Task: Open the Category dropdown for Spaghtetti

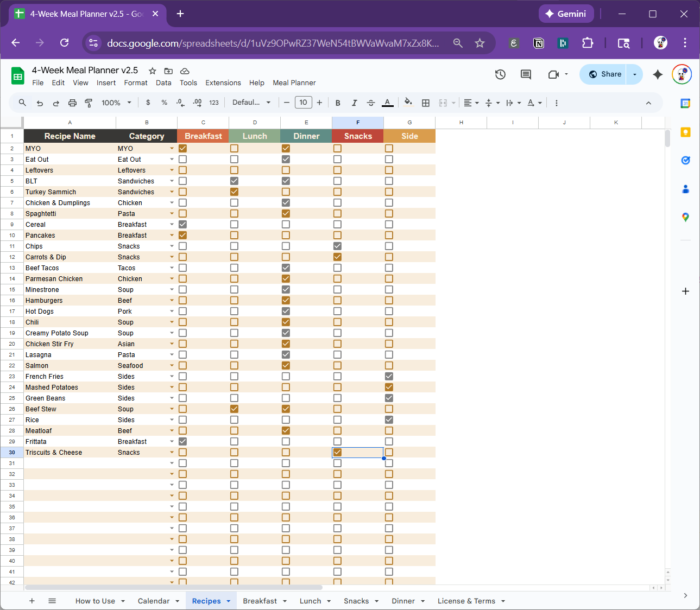Action: 172,213
